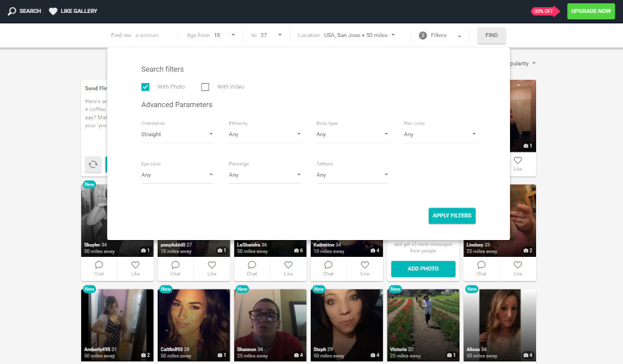
Task: Open the Orientation dropdown set to Straight
Action: click(177, 134)
